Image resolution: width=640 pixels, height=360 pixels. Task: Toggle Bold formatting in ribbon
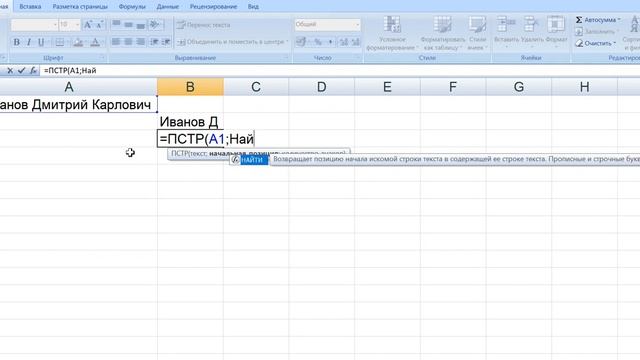16,42
